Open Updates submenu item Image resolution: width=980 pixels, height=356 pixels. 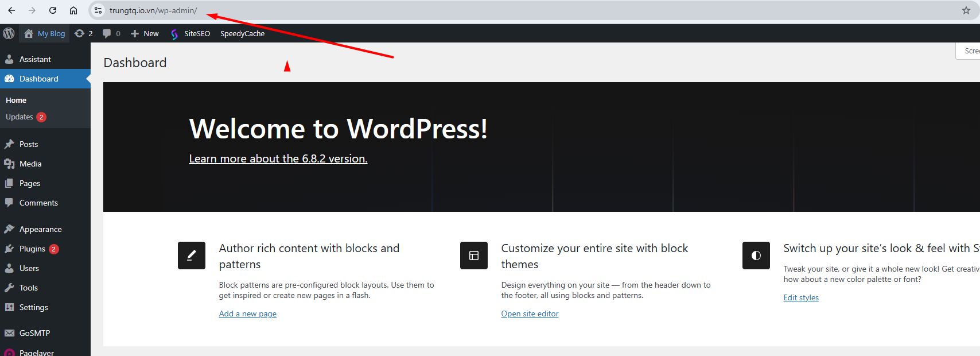point(26,117)
